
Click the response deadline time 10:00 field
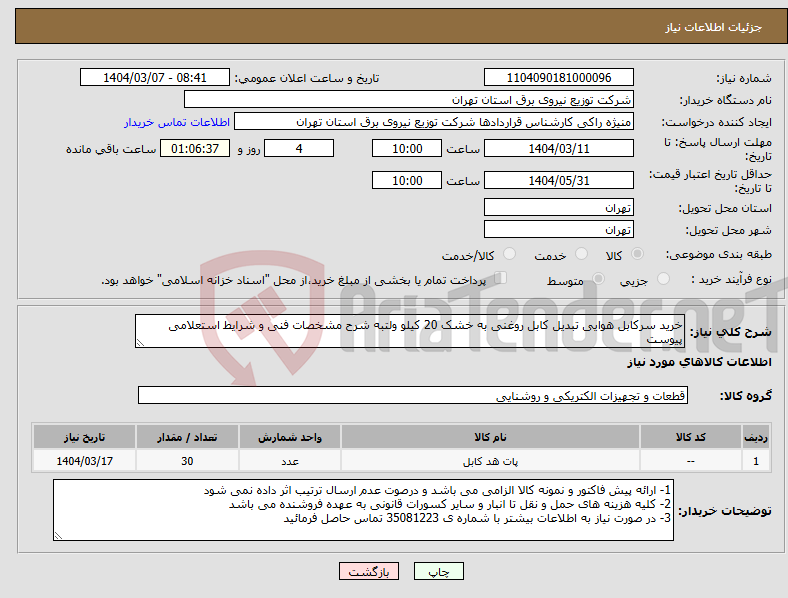click(x=407, y=148)
